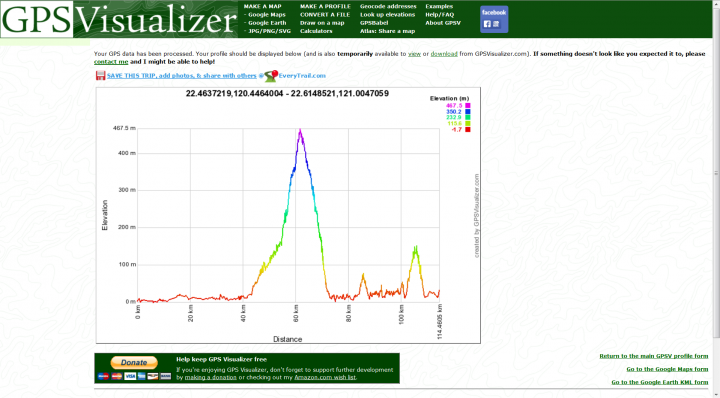Open Draw on a map
720x398 pixels.
[x=322, y=23]
